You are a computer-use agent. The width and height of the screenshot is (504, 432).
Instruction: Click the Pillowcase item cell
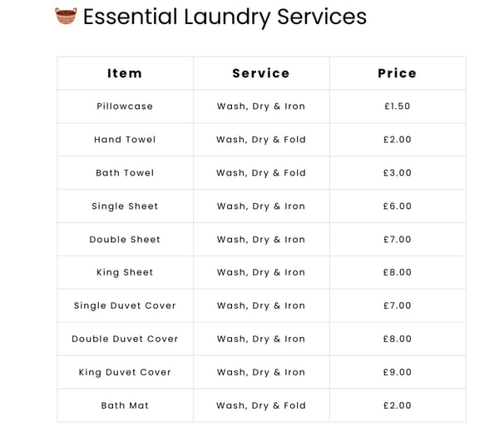coord(125,107)
